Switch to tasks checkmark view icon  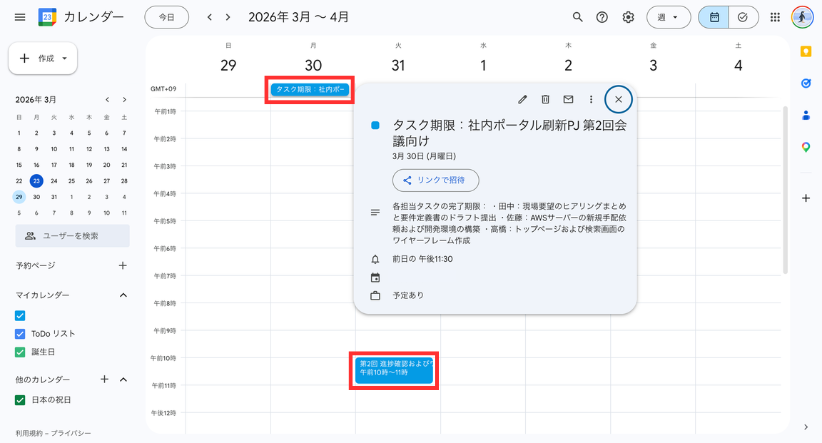pos(743,17)
